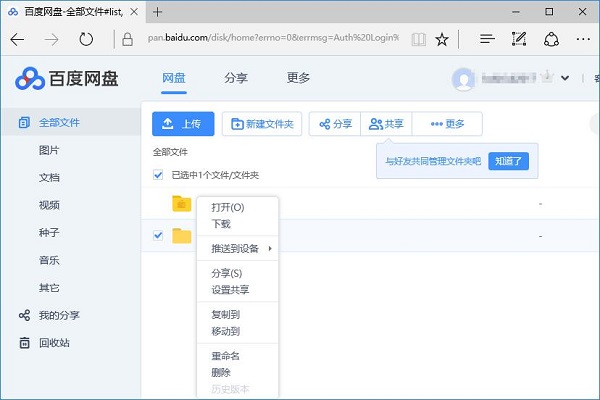Select 重命名 in the context menu
This screenshot has width=600, height=400.
(x=225, y=356)
